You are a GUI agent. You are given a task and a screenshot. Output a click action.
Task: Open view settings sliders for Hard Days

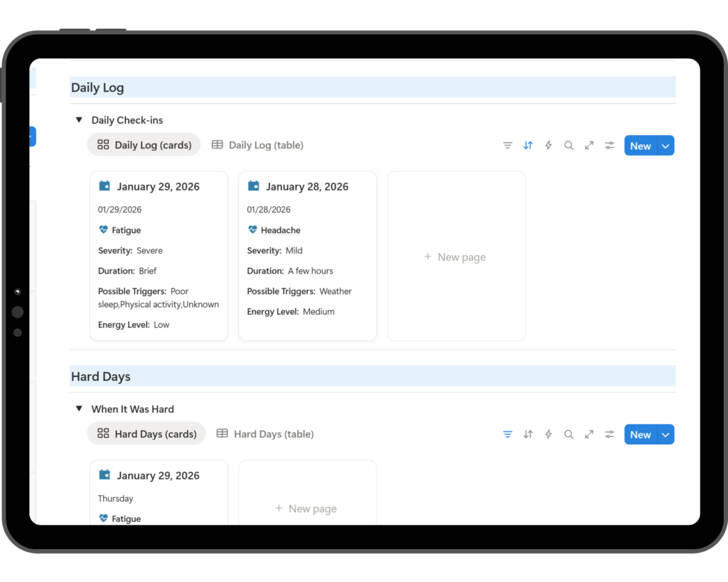(609, 434)
